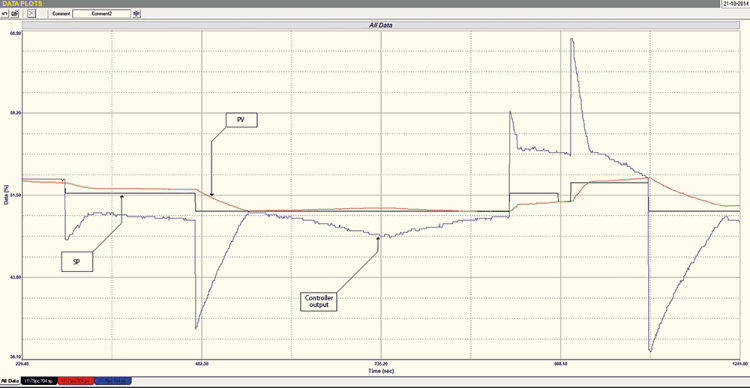Open the red process variable series tab
Image resolution: width=750 pixels, height=388 pixels.
[76, 381]
